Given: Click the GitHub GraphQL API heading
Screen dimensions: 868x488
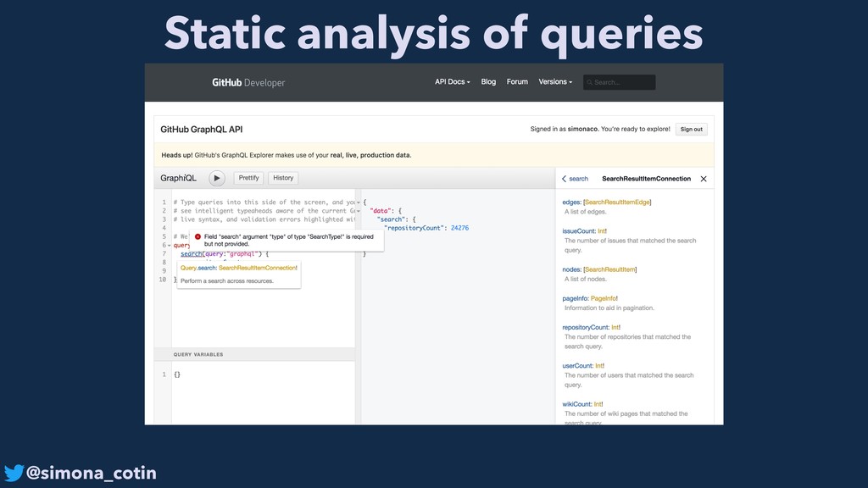Looking at the screenshot, I should [202, 130].
